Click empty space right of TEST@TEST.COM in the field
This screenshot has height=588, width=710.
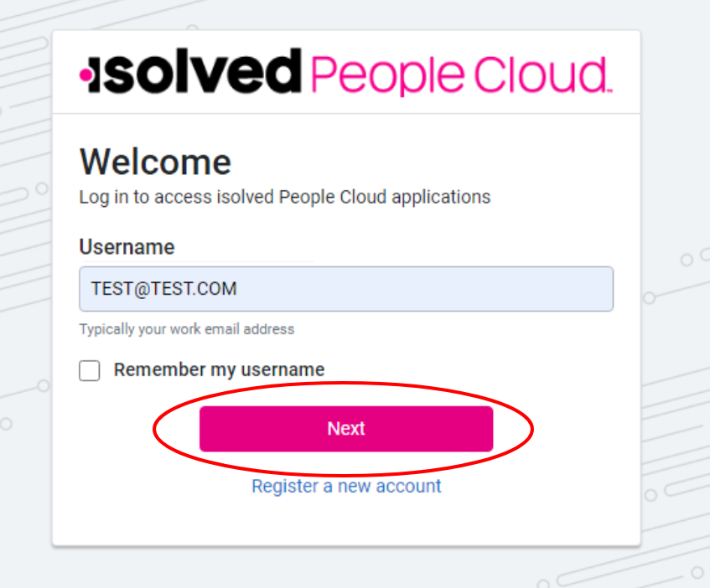click(x=436, y=289)
